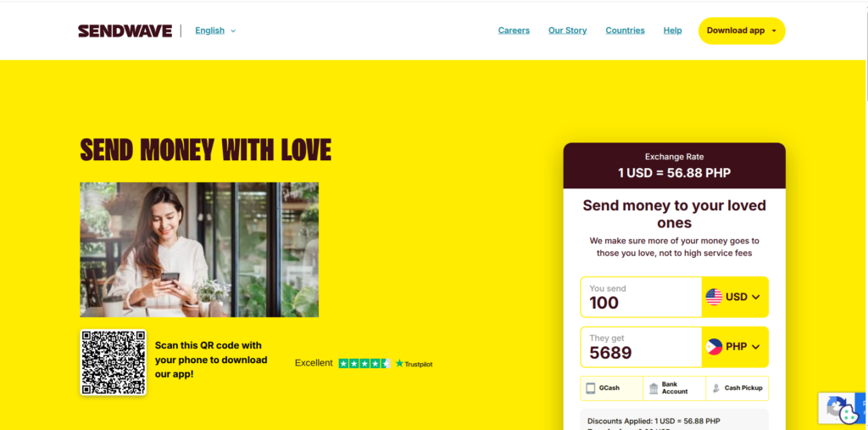Select the GCash delivery option
Image resolution: width=868 pixels, height=430 pixels.
point(612,388)
